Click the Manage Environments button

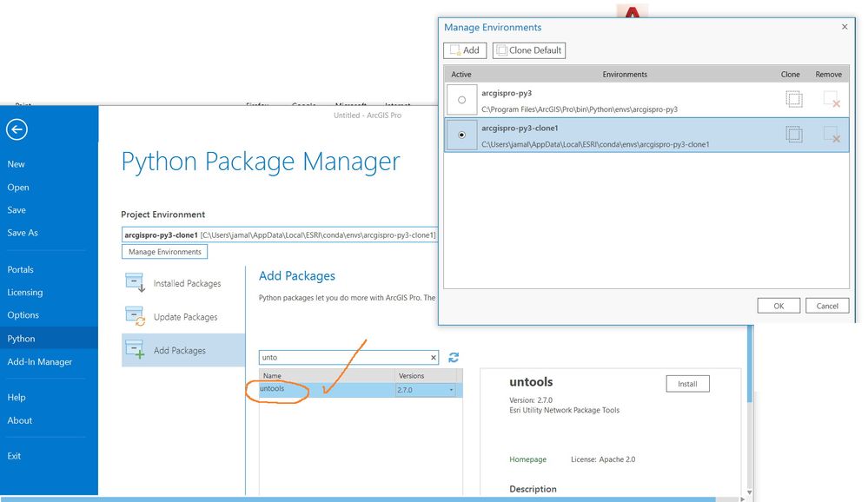click(165, 252)
